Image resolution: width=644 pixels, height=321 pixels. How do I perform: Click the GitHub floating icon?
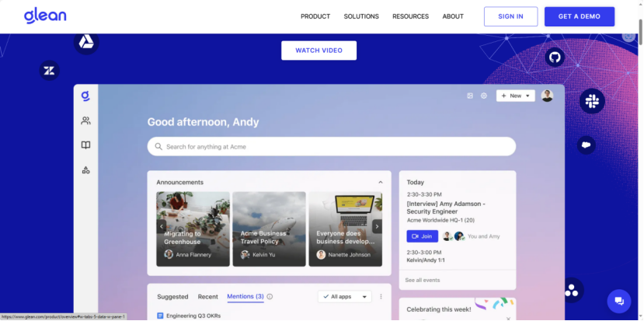click(555, 58)
